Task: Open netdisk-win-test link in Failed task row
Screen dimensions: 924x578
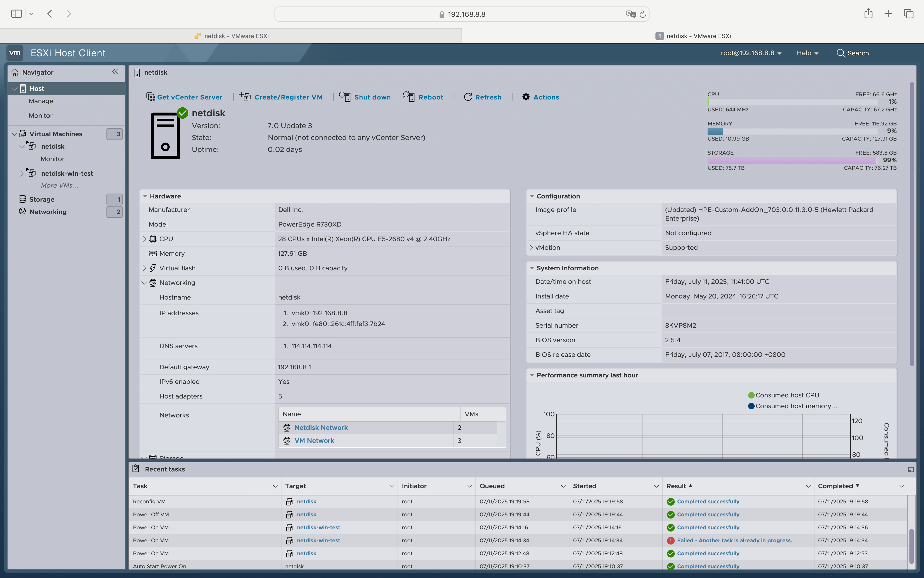Action: coord(318,540)
